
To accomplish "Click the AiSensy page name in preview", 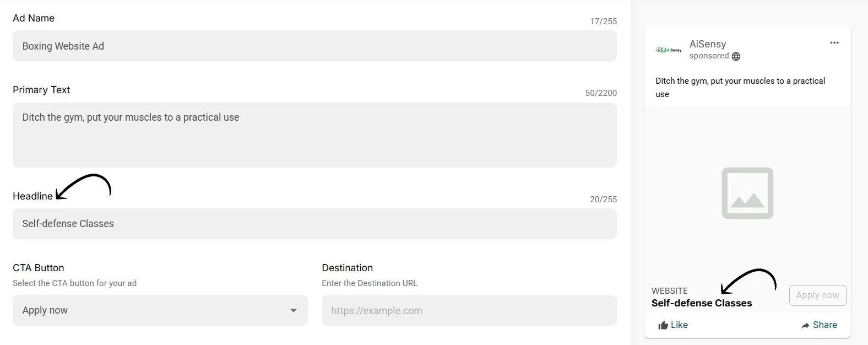I will point(708,44).
